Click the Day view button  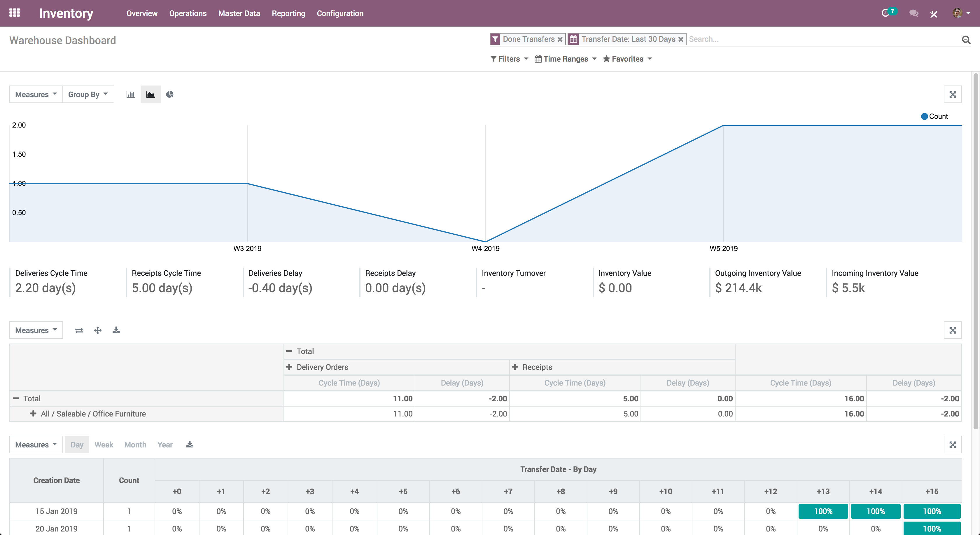(77, 444)
